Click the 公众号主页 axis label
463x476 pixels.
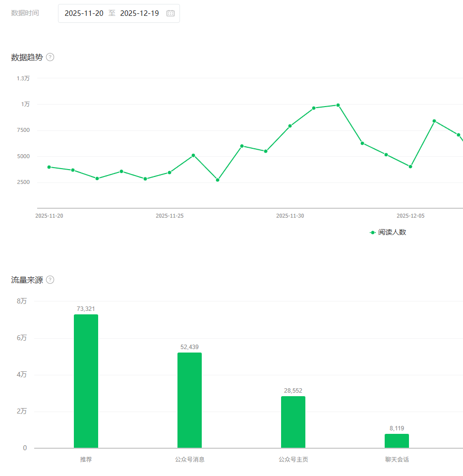[293, 459]
